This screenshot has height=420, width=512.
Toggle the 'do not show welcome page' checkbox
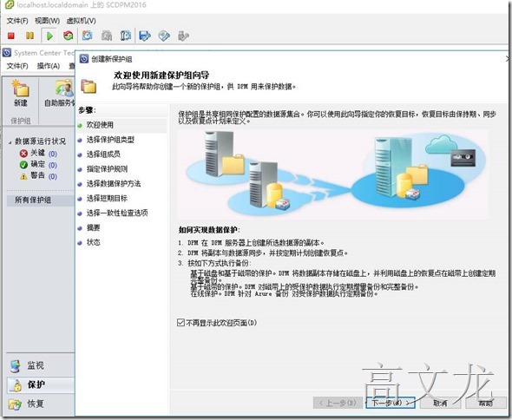(181, 323)
